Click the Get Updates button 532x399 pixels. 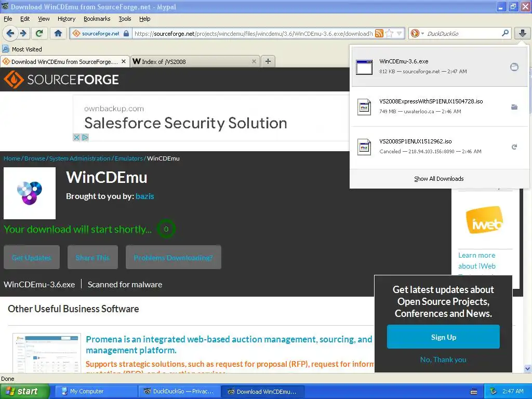32,258
